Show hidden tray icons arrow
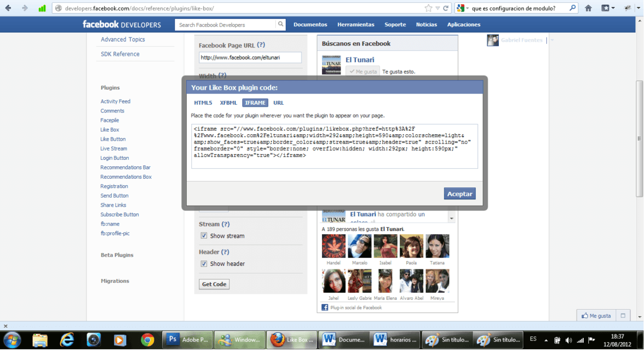Image resolution: width=644 pixels, height=362 pixels. point(546,340)
